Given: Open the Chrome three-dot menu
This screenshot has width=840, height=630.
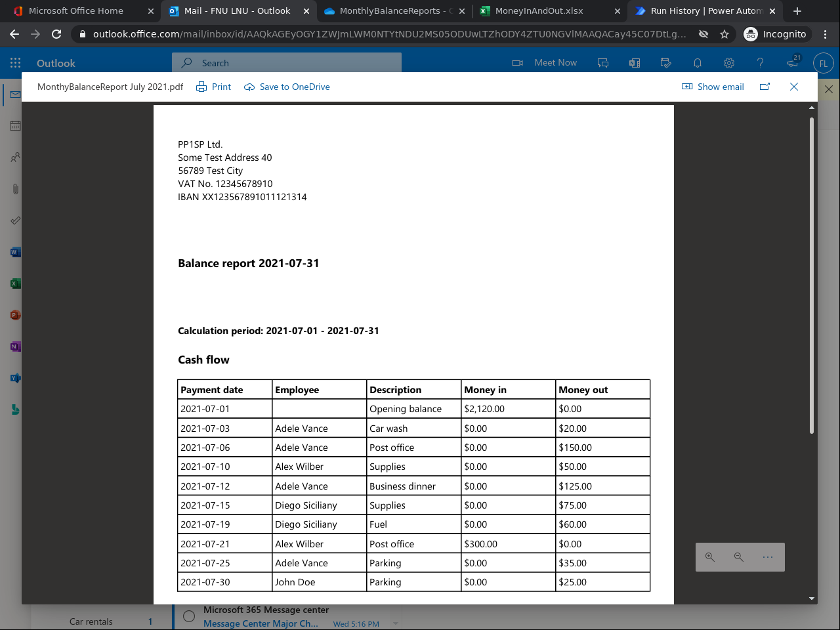Looking at the screenshot, I should click(x=826, y=34).
